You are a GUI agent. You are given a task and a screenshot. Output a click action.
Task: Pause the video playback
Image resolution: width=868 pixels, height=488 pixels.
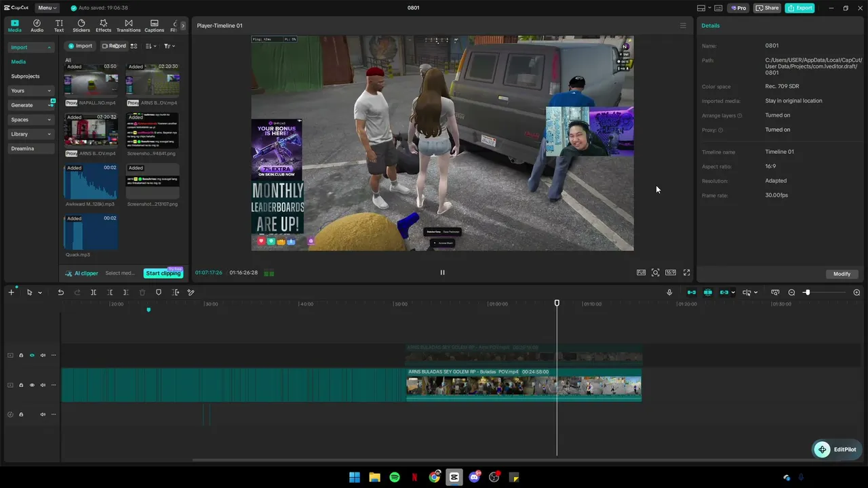442,272
